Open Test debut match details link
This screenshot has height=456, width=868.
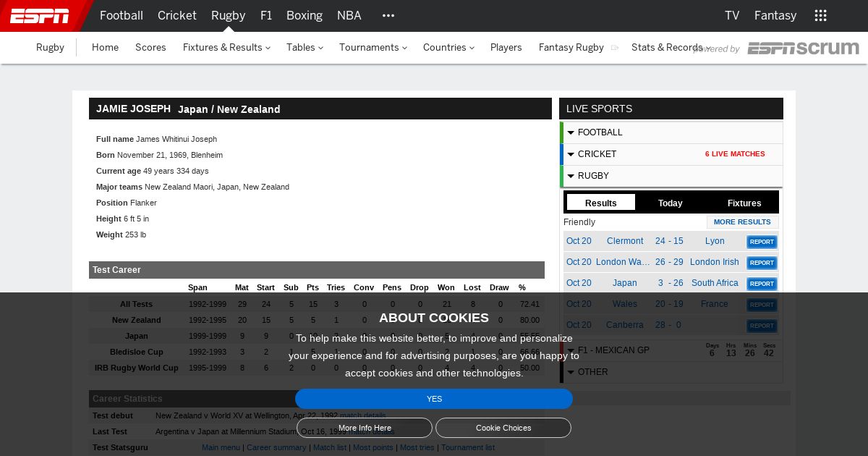pos(363,415)
